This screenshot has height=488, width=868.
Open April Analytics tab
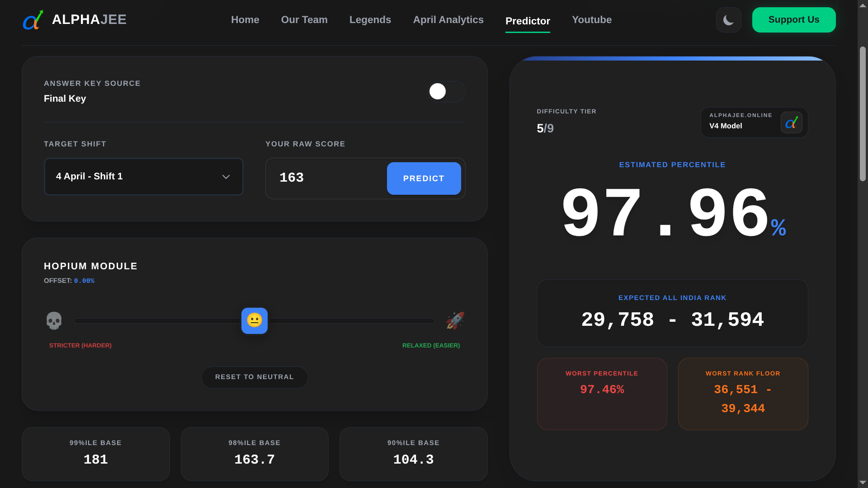[x=448, y=20]
